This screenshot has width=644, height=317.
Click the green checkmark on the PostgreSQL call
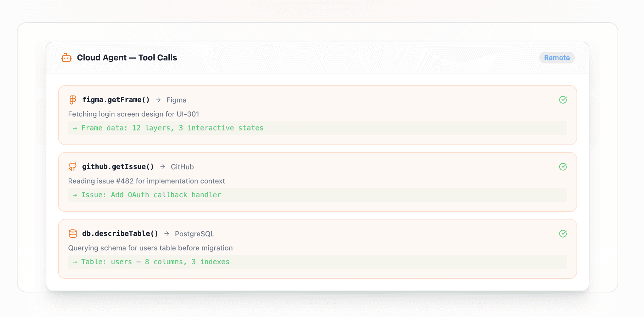click(x=563, y=233)
